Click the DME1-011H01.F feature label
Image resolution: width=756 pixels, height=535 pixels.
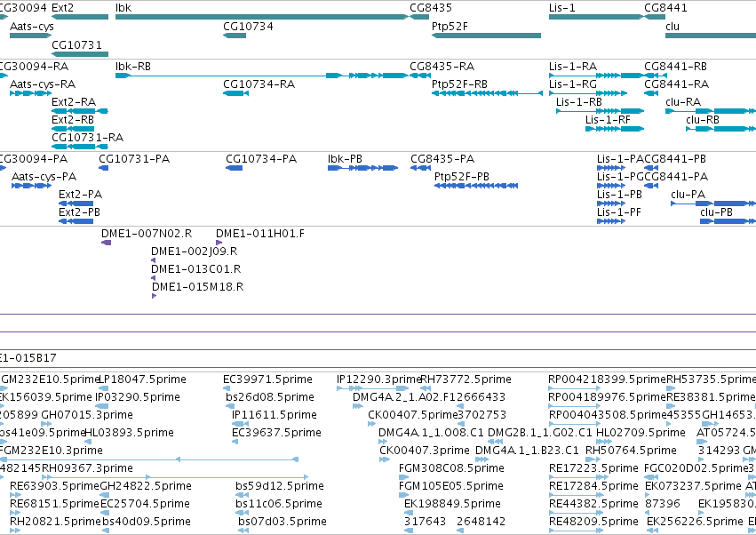pos(260,234)
